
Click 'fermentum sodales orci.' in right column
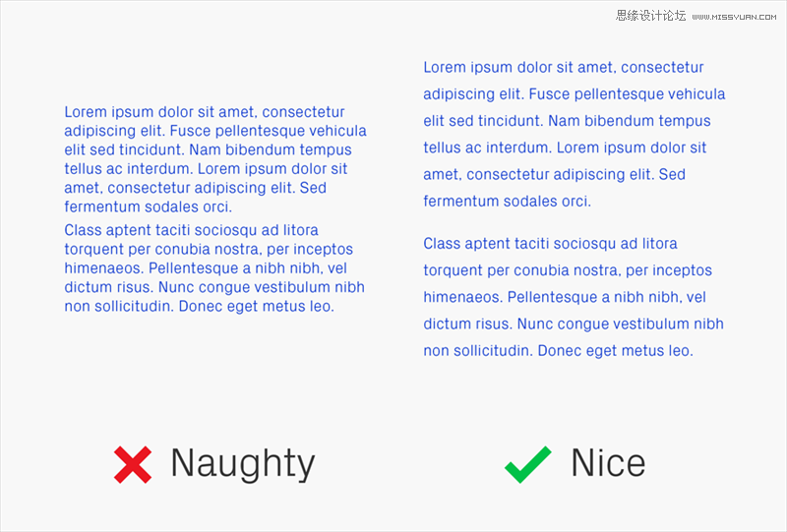507,202
